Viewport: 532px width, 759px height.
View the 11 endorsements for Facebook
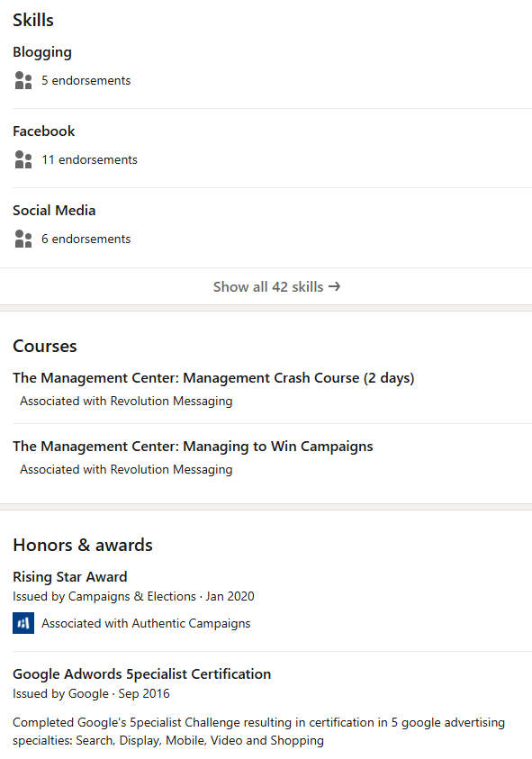[89, 159]
